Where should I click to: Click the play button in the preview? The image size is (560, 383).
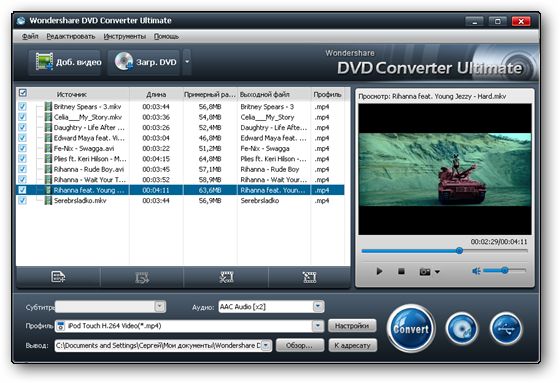(x=379, y=271)
